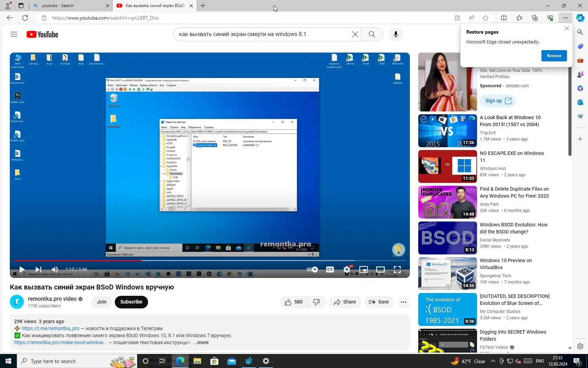Go back to the previous page
This screenshot has width=588, height=368.
point(10,18)
